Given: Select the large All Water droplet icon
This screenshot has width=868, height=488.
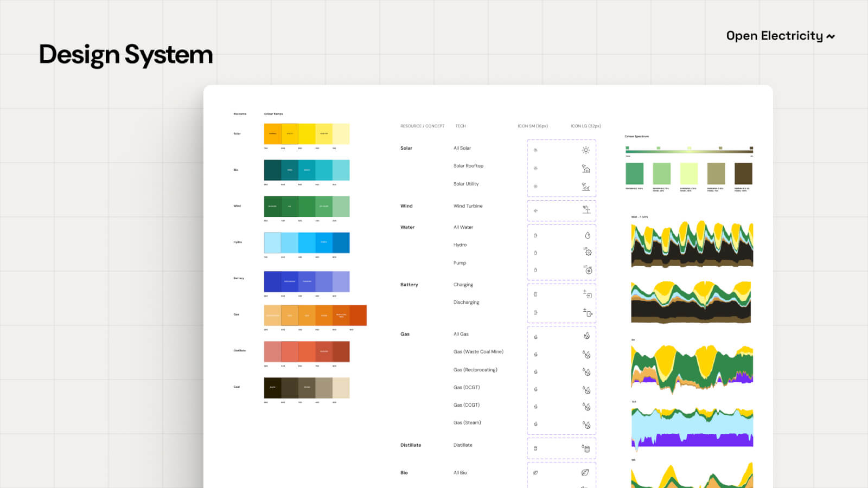Looking at the screenshot, I should click(x=587, y=235).
